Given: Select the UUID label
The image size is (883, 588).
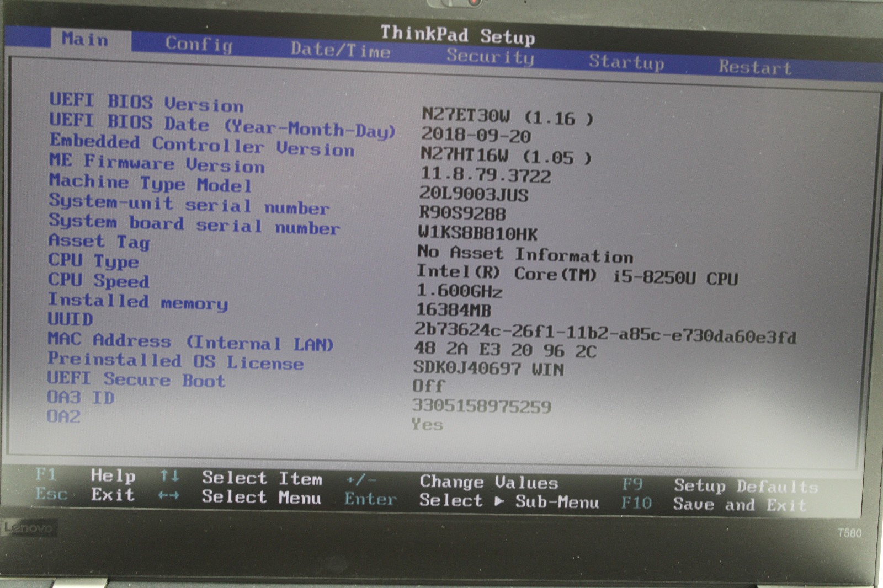Looking at the screenshot, I should (x=70, y=319).
